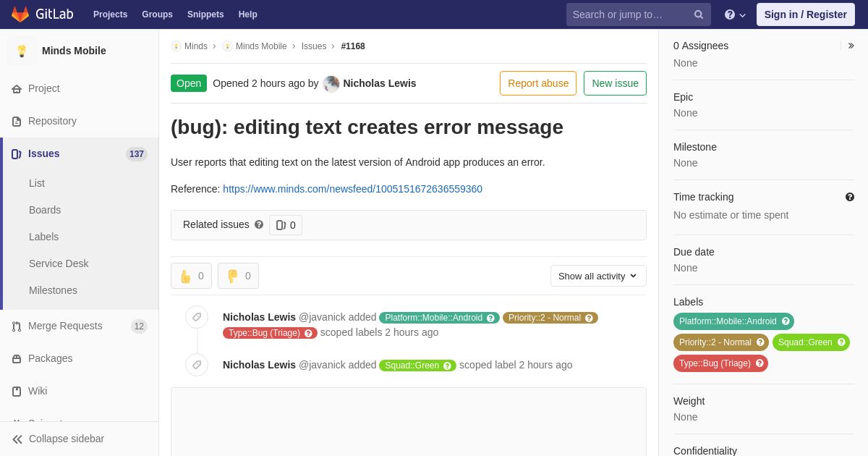The height and width of the screenshot is (456, 868).
Task: Click the Minds group breadcrumb icon
Action: pyautogui.click(x=176, y=46)
